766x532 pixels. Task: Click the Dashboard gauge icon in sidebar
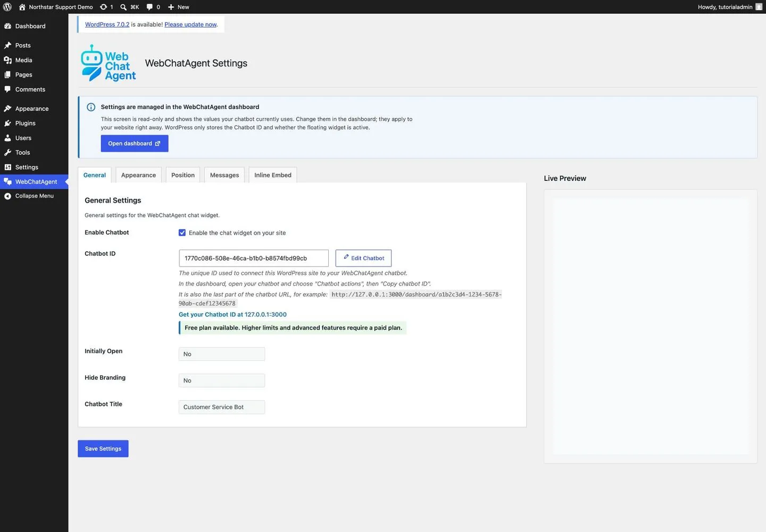(x=7, y=26)
